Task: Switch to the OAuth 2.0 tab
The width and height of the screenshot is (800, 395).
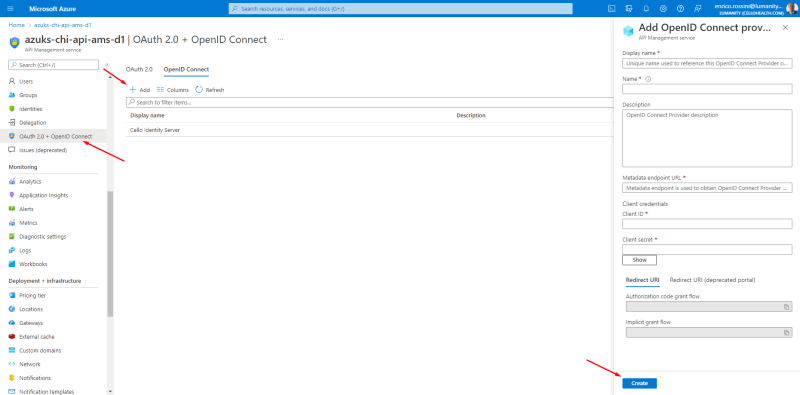Action: tap(139, 69)
